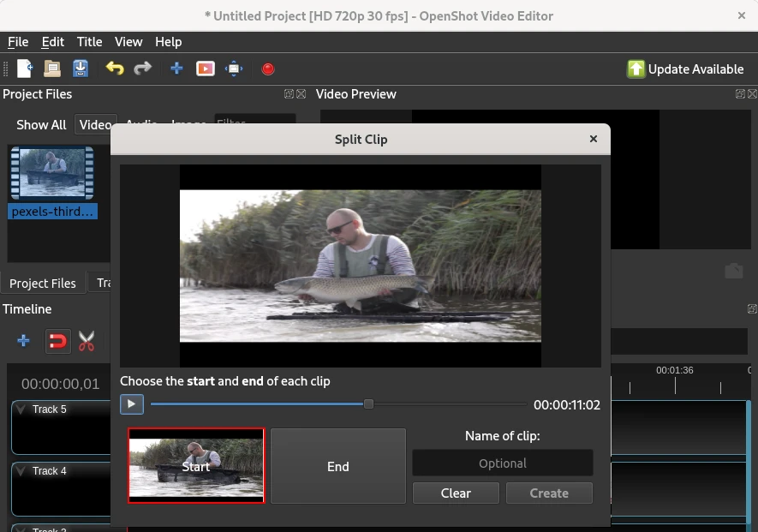Switch to the Project Files tab

(x=43, y=284)
